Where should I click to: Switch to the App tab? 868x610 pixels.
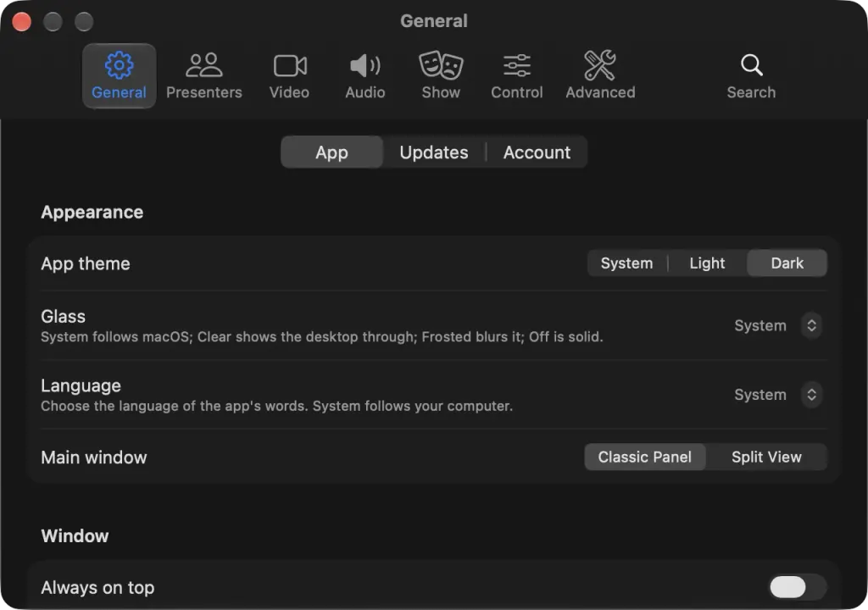coord(331,152)
